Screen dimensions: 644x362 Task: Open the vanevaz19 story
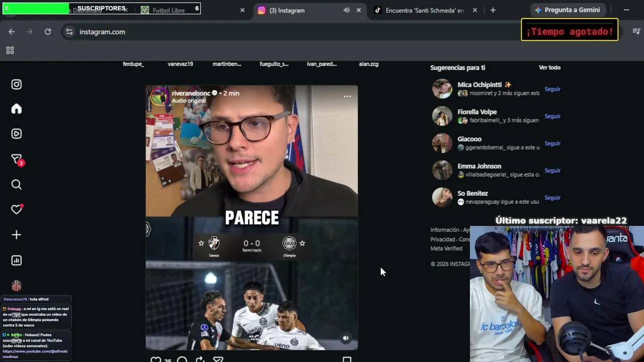tap(180, 64)
